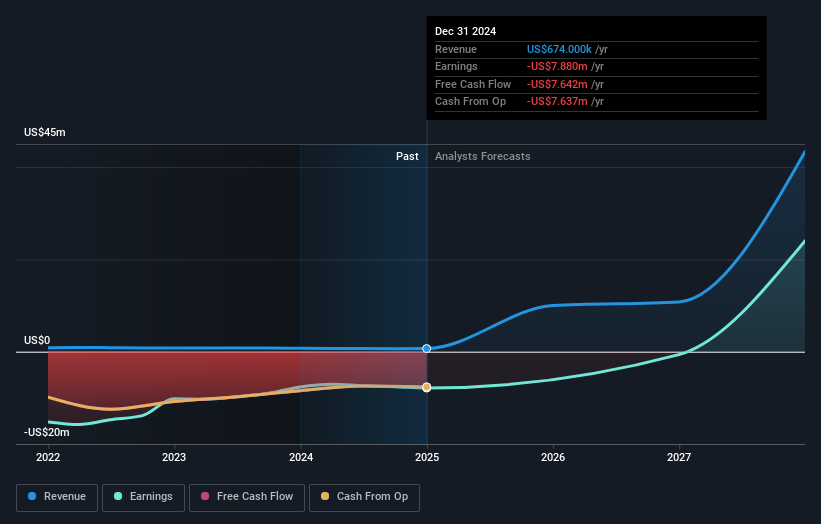This screenshot has width=821, height=524.
Task: Click the Free Cash Flow label in tooltip
Action: 473,84
